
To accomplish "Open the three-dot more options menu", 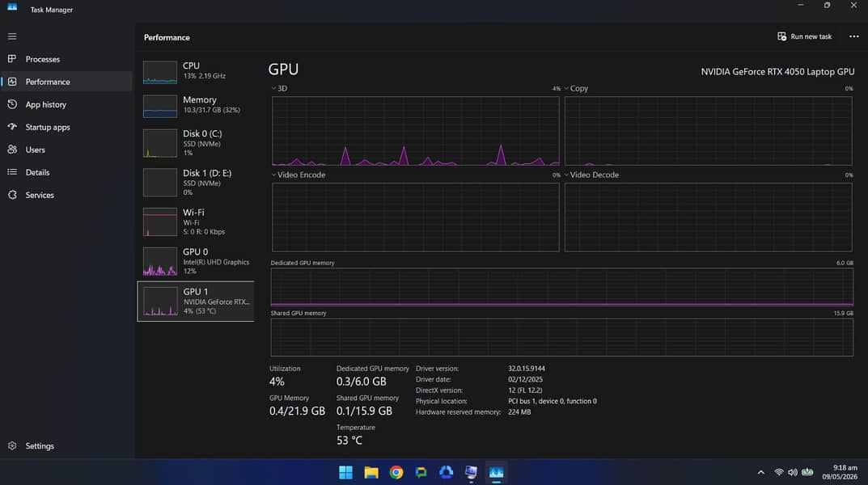I will point(853,36).
